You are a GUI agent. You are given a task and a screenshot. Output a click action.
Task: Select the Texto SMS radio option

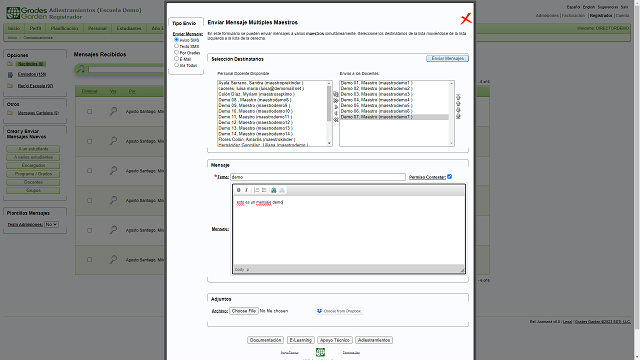(x=176, y=46)
